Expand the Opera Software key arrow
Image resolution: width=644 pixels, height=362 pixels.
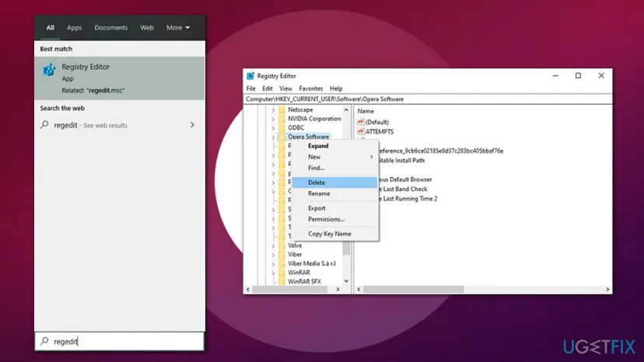(273, 137)
